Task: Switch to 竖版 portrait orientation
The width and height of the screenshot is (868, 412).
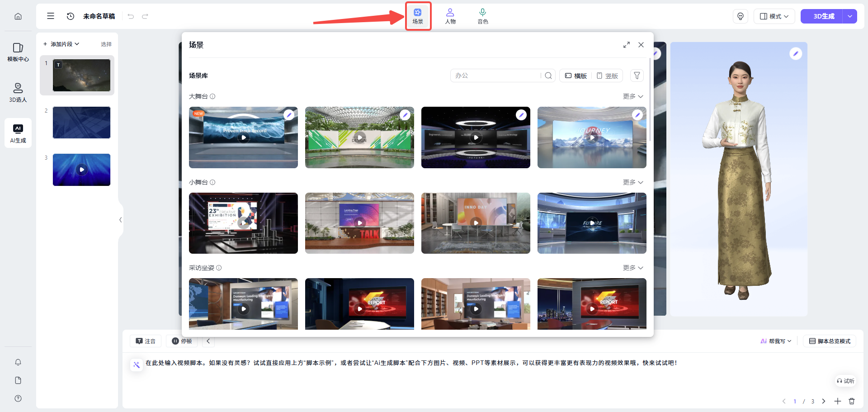Action: (x=607, y=76)
